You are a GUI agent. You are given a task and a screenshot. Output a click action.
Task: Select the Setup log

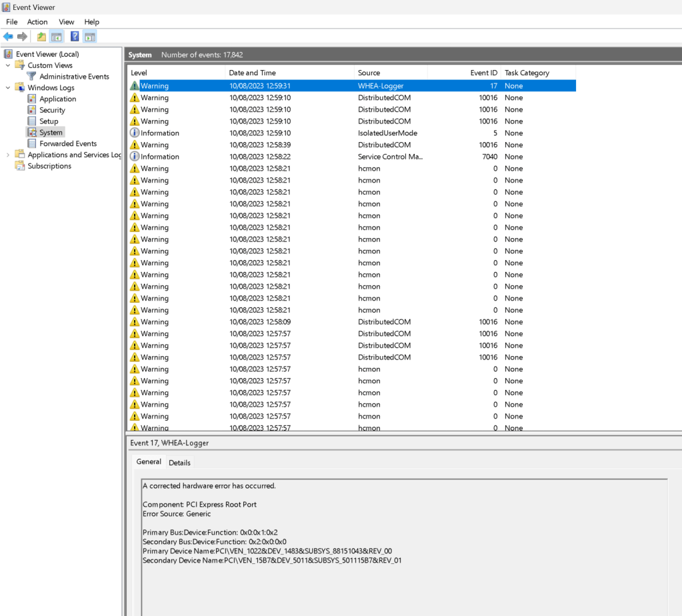coord(49,121)
